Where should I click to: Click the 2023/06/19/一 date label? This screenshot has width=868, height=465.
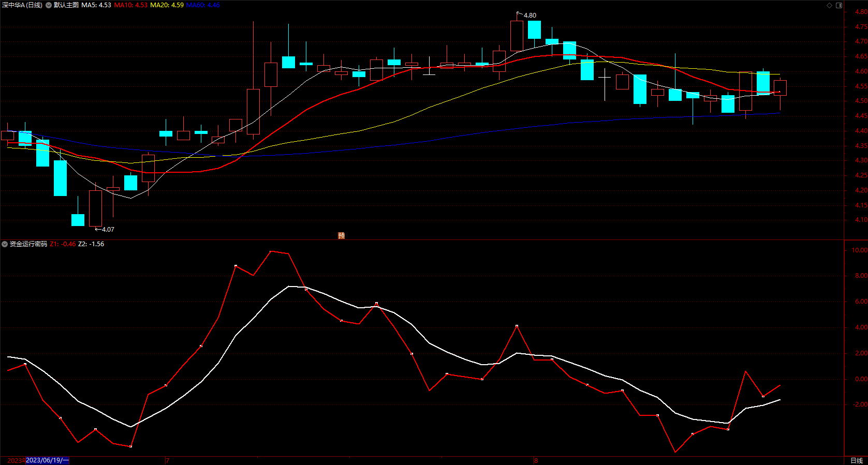[x=48, y=460]
